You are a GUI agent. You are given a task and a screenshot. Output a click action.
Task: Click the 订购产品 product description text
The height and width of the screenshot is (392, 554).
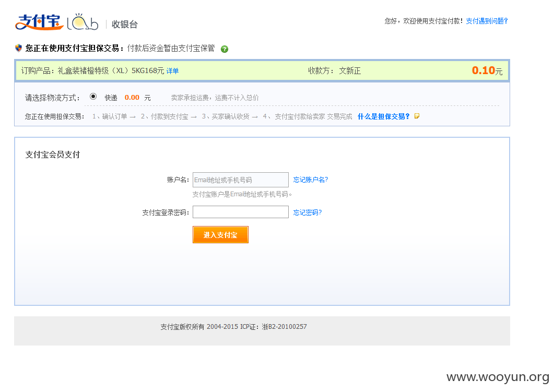pos(92,71)
